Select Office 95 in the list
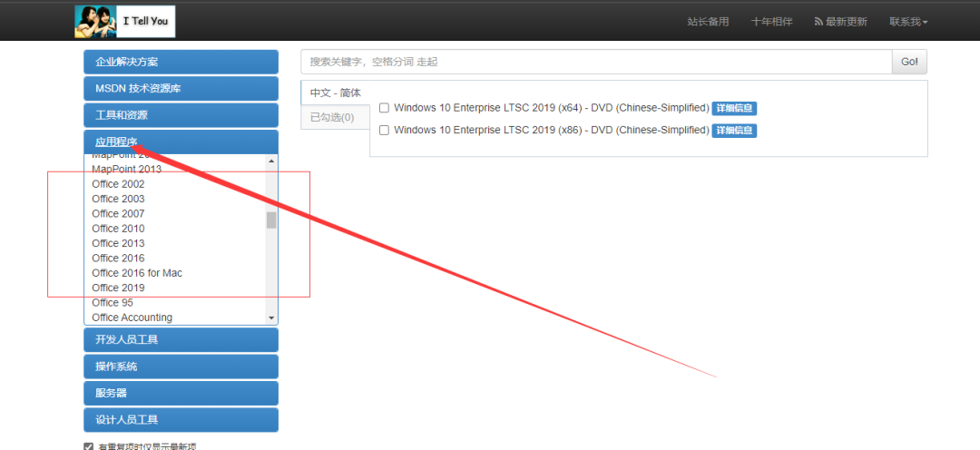The image size is (980, 450). point(113,302)
